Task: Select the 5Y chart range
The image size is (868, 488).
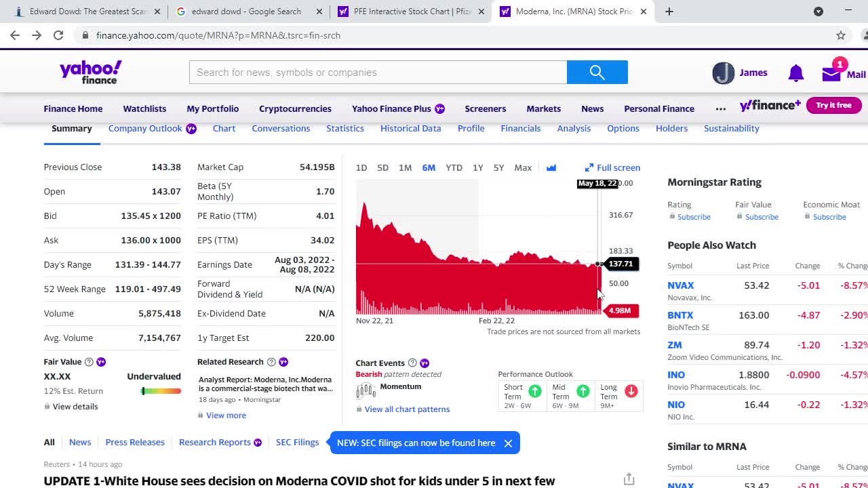Action: pyautogui.click(x=499, y=167)
